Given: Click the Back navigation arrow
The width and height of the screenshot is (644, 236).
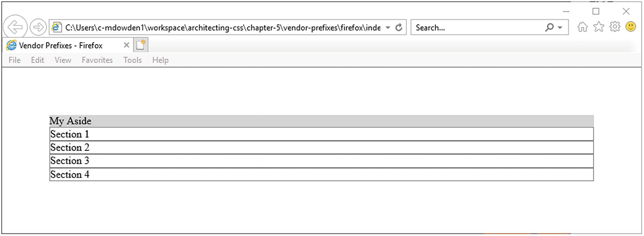Looking at the screenshot, I should [x=15, y=27].
